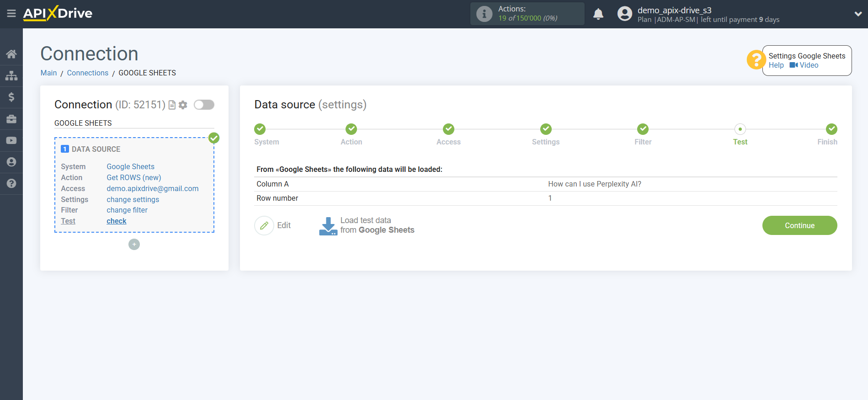Click the Column A cell
Screen dimensions: 868x400
[x=272, y=184]
